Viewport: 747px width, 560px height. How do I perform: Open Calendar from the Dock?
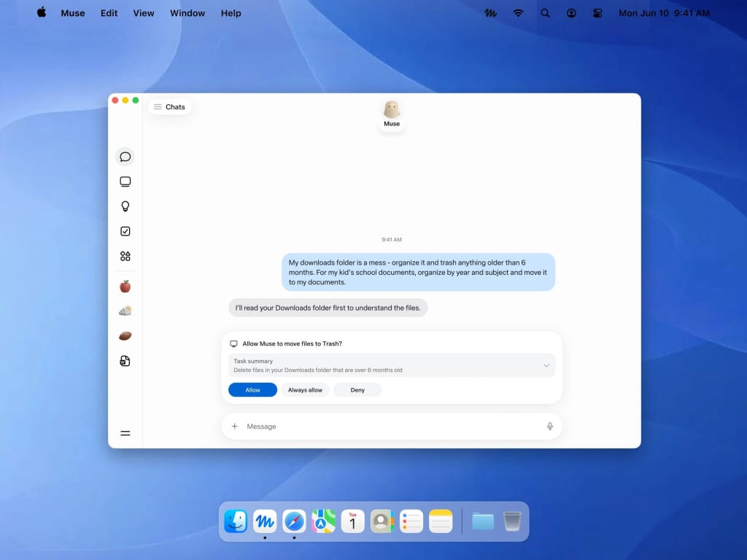[x=352, y=521]
